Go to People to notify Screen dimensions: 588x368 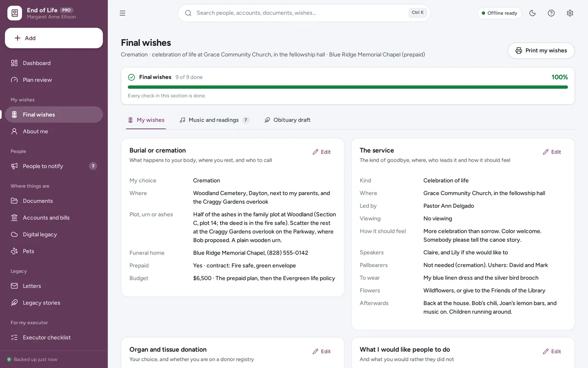point(54,166)
